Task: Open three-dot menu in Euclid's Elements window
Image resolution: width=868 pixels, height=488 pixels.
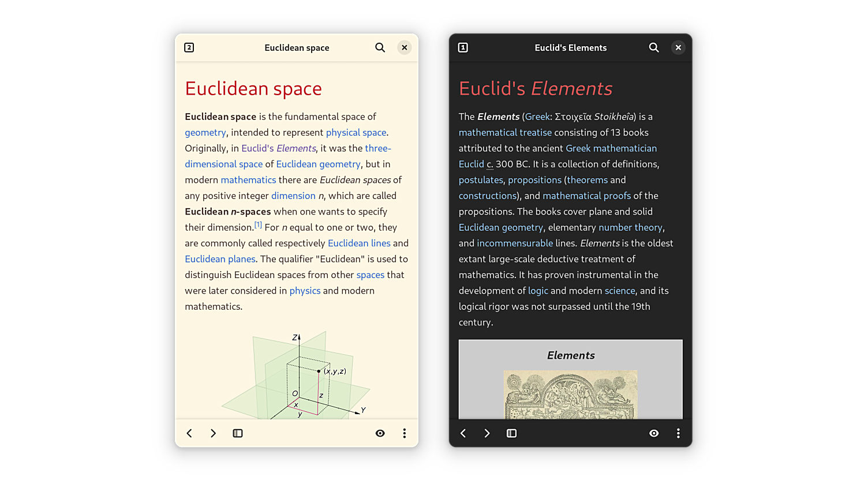Action: (678, 433)
